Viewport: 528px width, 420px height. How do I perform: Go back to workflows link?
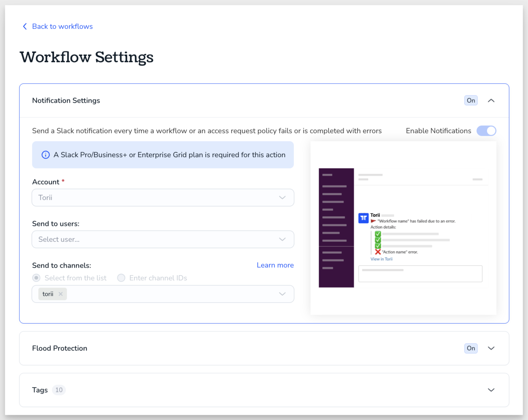(62, 26)
